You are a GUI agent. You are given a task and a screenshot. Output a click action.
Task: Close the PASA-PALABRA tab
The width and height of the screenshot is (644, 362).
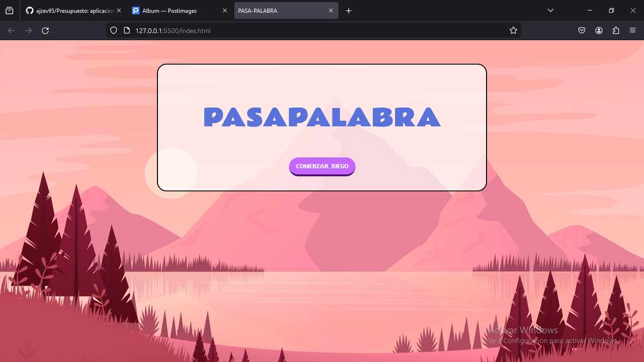click(331, 11)
